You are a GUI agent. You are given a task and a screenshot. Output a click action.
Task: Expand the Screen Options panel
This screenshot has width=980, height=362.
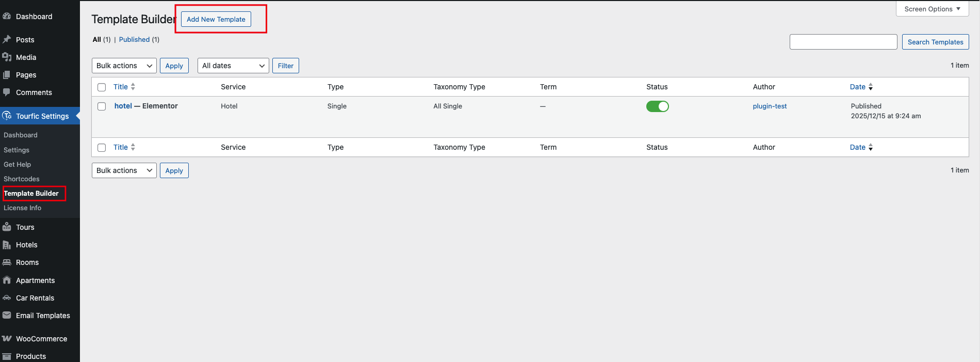point(932,9)
